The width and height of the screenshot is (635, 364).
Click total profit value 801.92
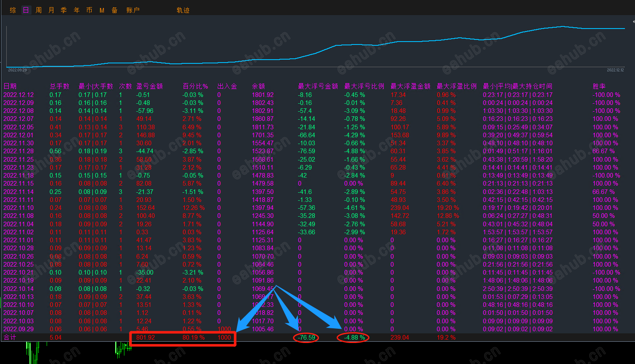point(145,338)
